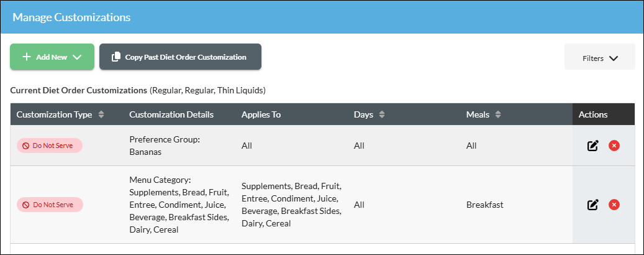Click the Actions column header
This screenshot has height=255, width=644.
593,114
